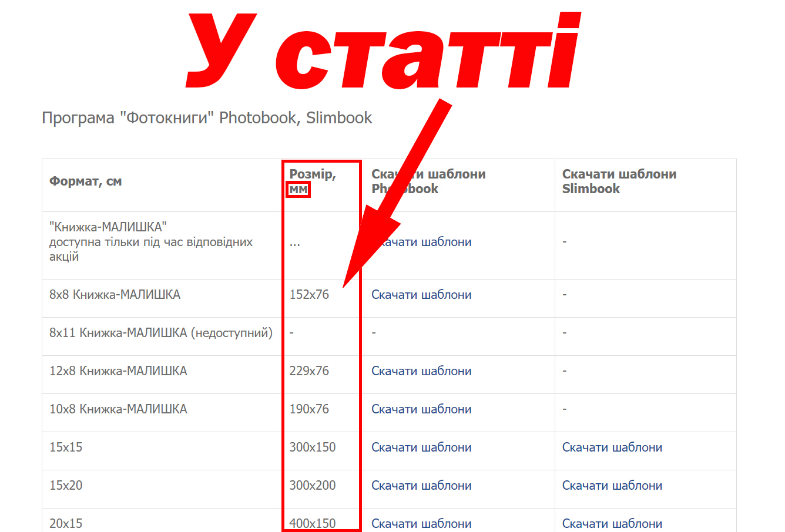This screenshot has height=532, width=785.
Task: Open 15x15 Photobook 'Скачати шаблони' link
Action: (x=421, y=447)
